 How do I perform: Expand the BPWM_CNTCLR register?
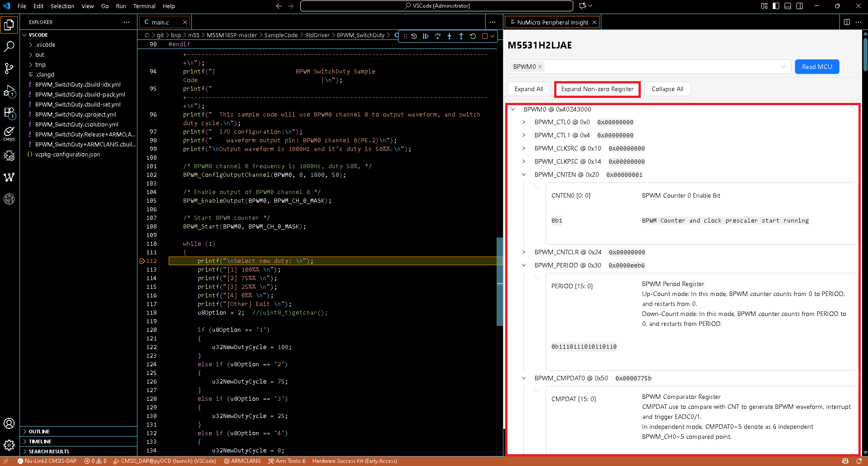click(524, 252)
